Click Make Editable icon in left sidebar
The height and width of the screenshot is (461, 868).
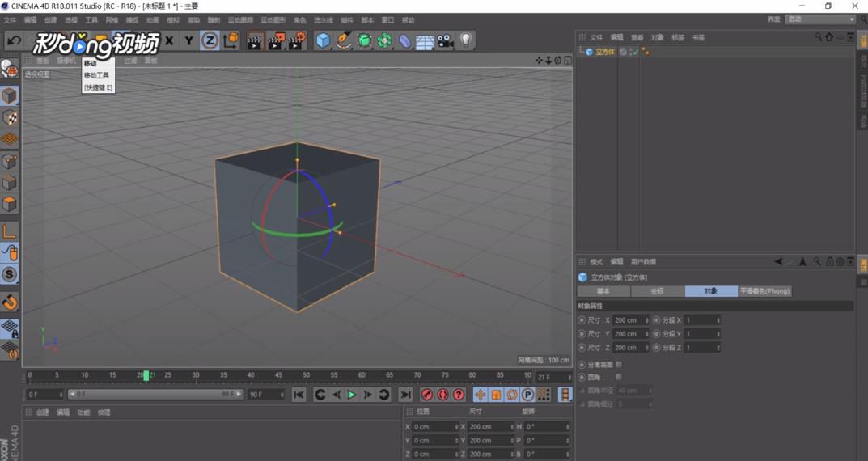[9, 70]
